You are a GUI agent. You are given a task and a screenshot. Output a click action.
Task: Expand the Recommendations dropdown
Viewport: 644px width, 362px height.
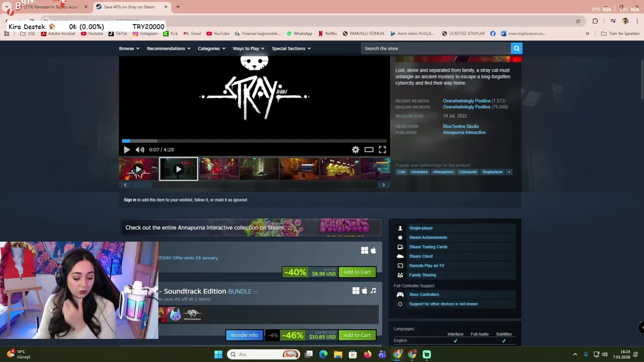[x=169, y=48]
